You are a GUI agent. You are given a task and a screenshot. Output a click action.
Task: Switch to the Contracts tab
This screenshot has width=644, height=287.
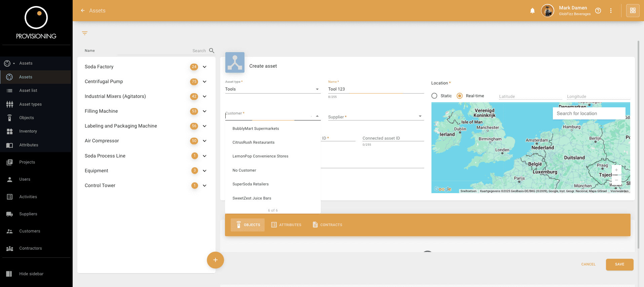[328, 225]
